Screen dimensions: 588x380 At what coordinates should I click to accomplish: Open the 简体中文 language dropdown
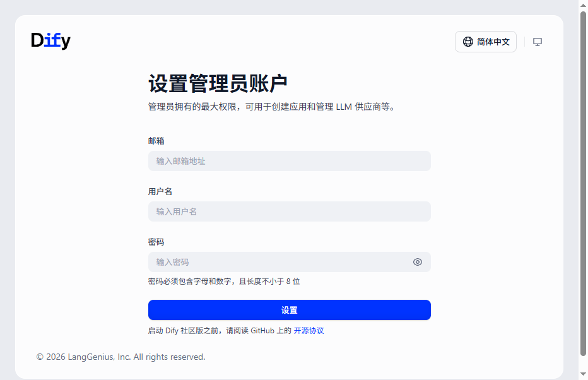pyautogui.click(x=486, y=42)
